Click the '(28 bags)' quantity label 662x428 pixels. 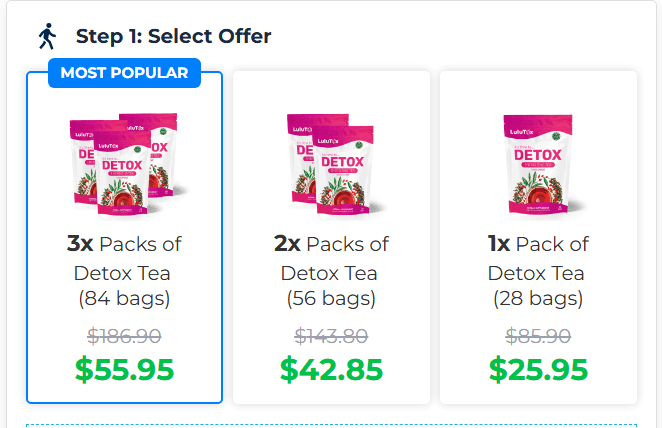[538, 298]
